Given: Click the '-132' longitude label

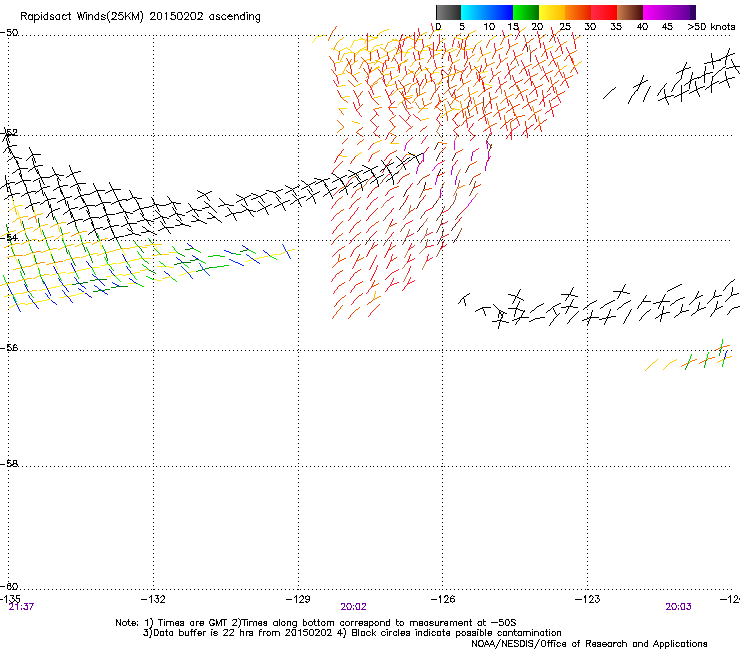Looking at the screenshot, I should (x=153, y=599).
